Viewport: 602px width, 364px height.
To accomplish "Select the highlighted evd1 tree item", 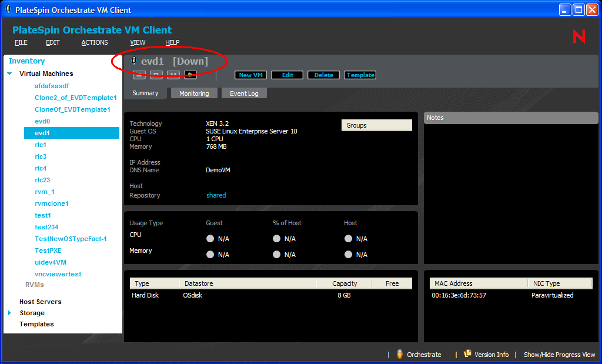I will click(x=71, y=133).
